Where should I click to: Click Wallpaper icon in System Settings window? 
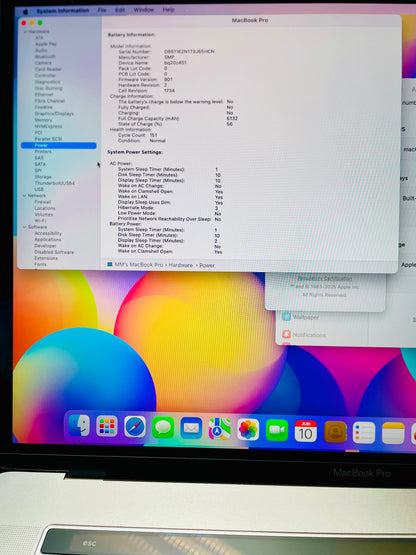tap(286, 316)
